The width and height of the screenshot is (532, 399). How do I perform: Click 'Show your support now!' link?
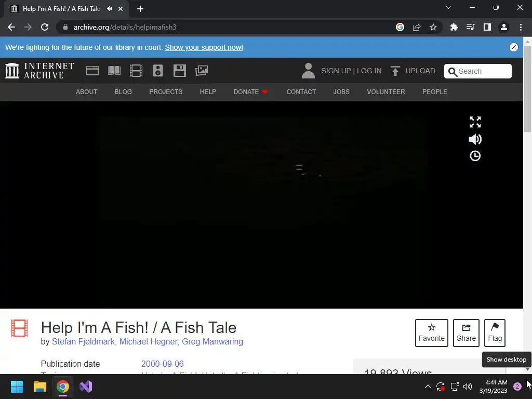204,47
